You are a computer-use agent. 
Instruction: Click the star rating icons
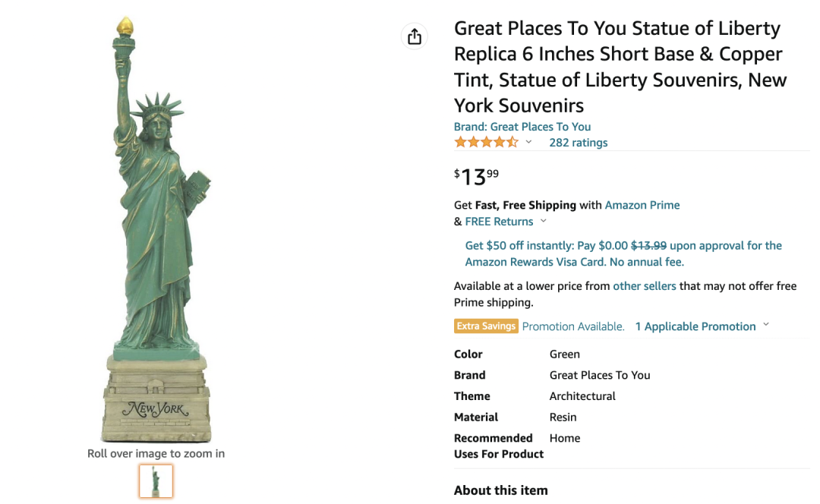point(486,143)
